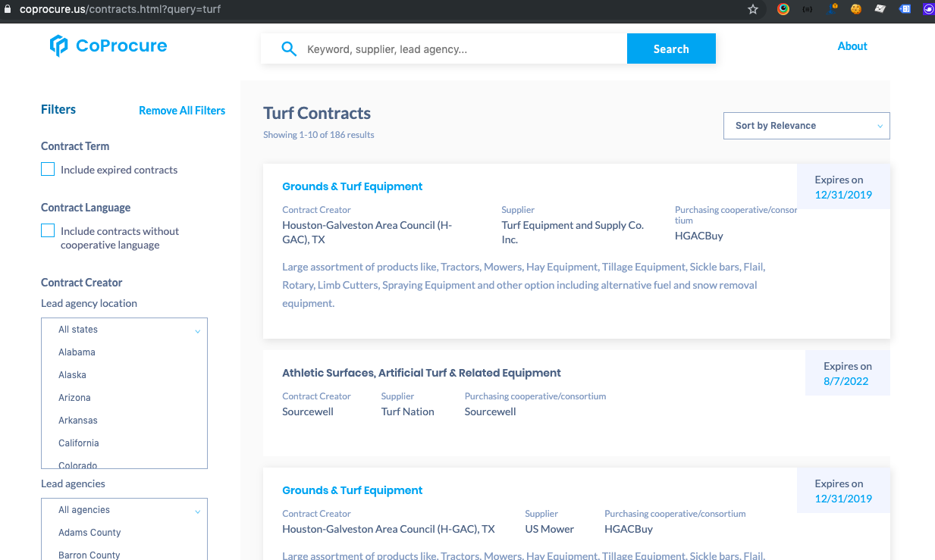The width and height of the screenshot is (935, 560).
Task: Open the curly braces extension icon
Action: pyautogui.click(x=808, y=9)
